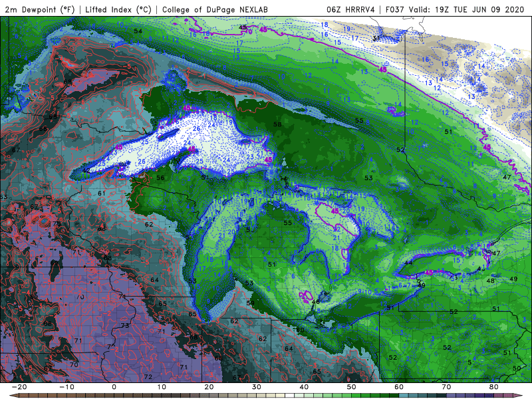Click the black dewpoint value '74' on the map
This screenshot has height=399, width=532.
[122, 297]
